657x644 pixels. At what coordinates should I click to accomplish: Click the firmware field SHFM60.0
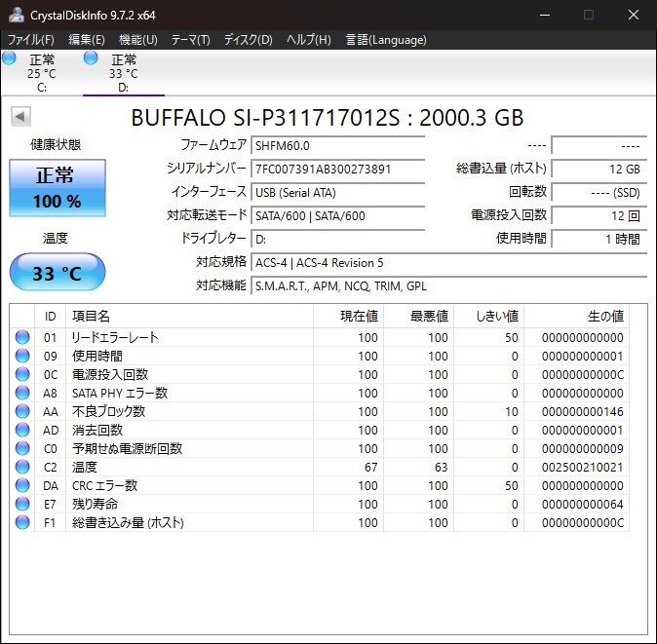(x=337, y=146)
